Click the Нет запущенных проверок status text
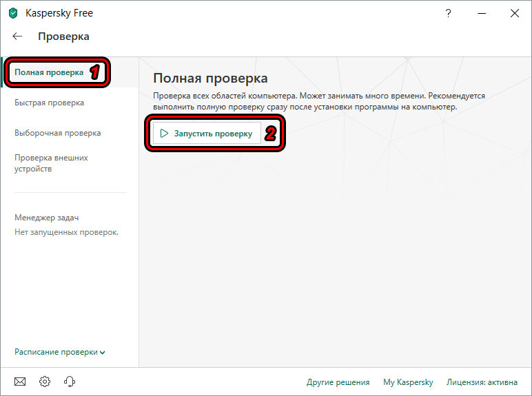This screenshot has height=396, width=532. [x=66, y=232]
